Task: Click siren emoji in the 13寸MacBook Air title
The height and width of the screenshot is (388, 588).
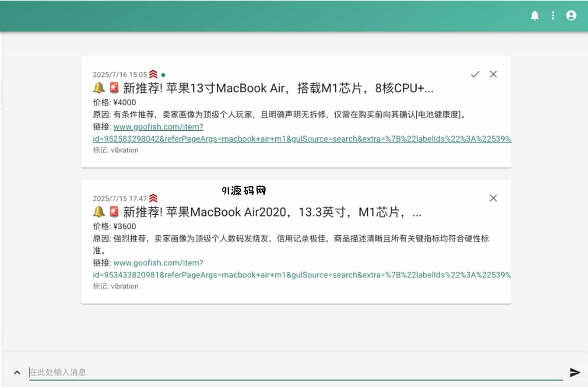Action: pyautogui.click(x=114, y=88)
